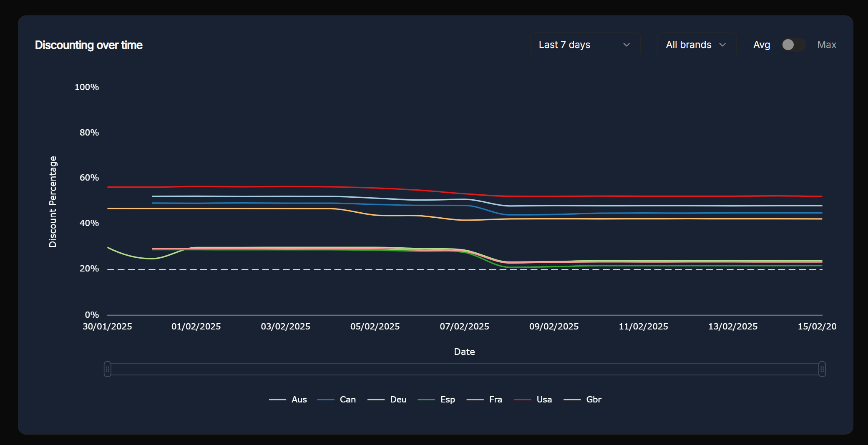The width and height of the screenshot is (868, 445).
Task: Click the right range slider handle
Action: point(822,369)
